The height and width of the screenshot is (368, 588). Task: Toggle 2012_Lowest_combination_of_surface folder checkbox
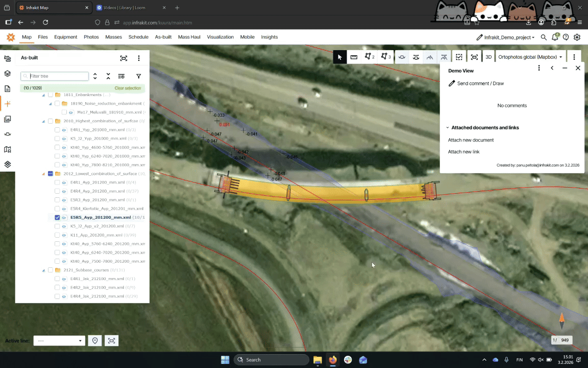(x=50, y=173)
